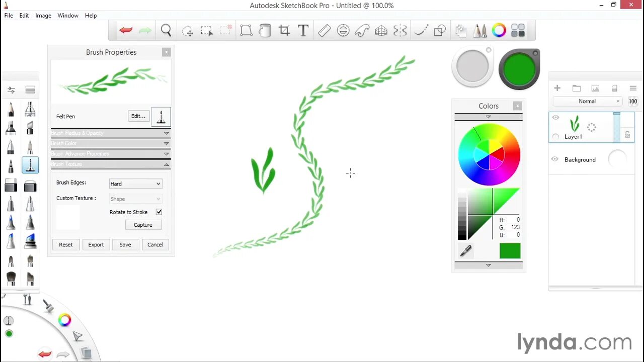Click the red Undo arrow in top toolbar

(126, 31)
